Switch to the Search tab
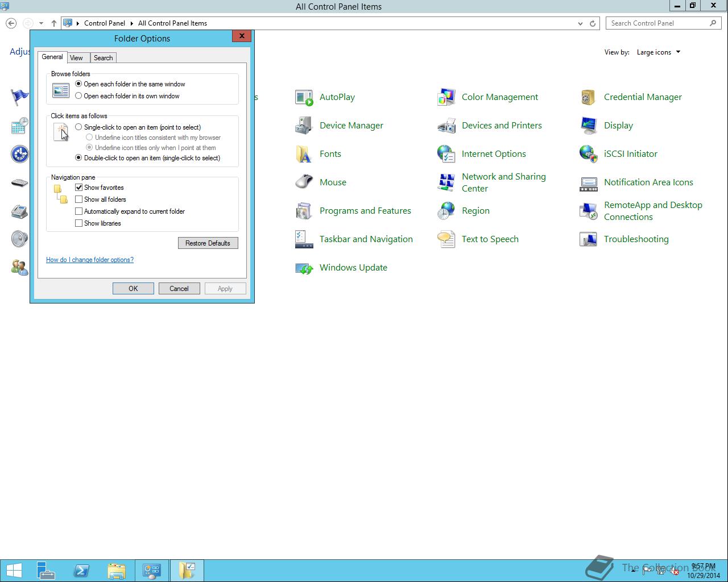This screenshot has height=582, width=728. 103,58
